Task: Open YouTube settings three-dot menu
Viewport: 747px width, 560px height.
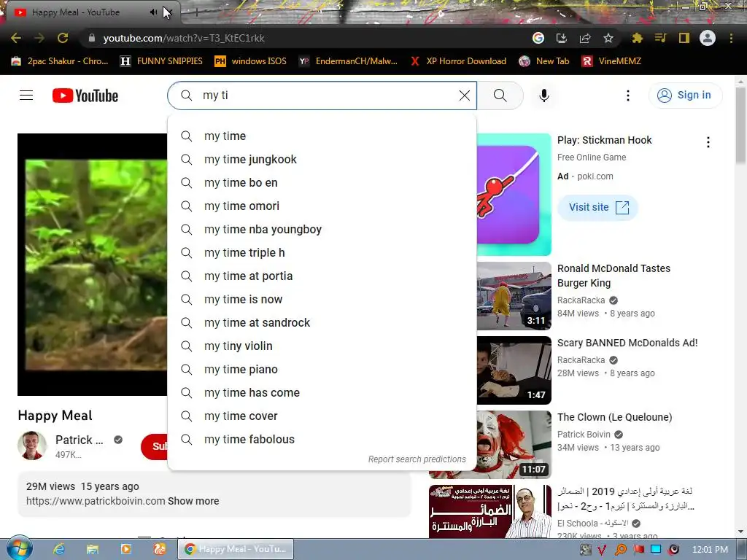Action: tap(628, 96)
